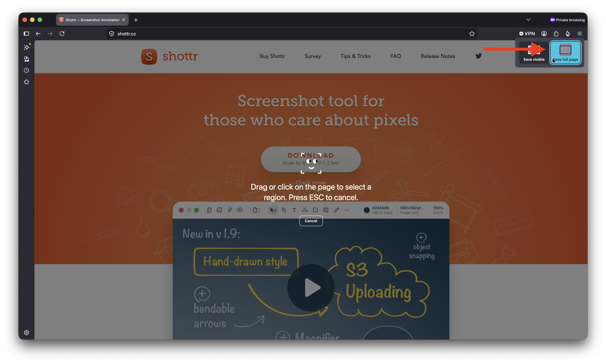Go back using the back arrow

tap(38, 34)
